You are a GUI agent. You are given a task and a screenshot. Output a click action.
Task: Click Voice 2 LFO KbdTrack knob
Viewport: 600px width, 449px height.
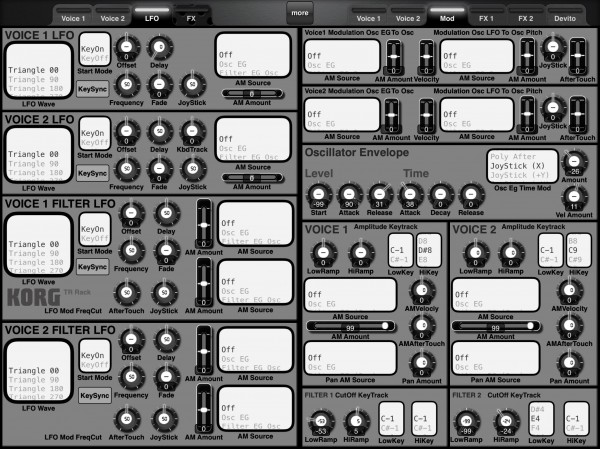pos(192,132)
